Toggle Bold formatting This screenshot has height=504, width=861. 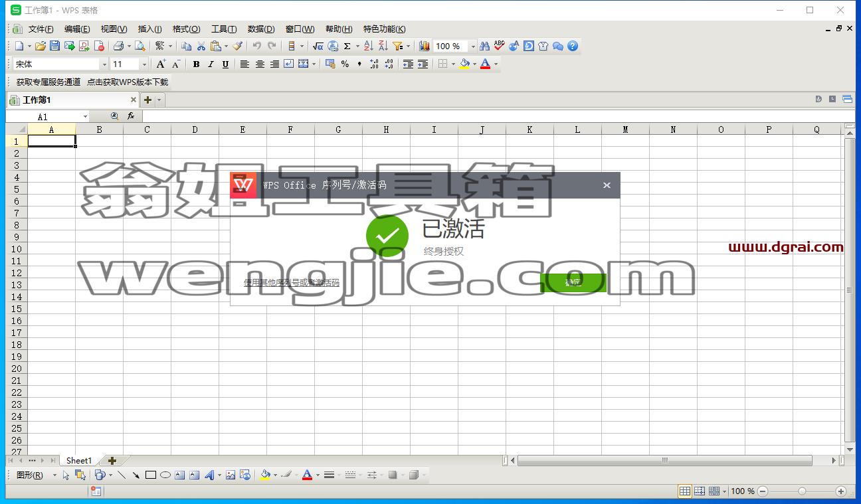tap(196, 64)
